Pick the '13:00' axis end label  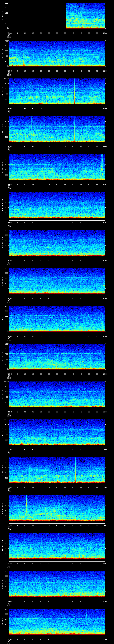coord(105,147)
